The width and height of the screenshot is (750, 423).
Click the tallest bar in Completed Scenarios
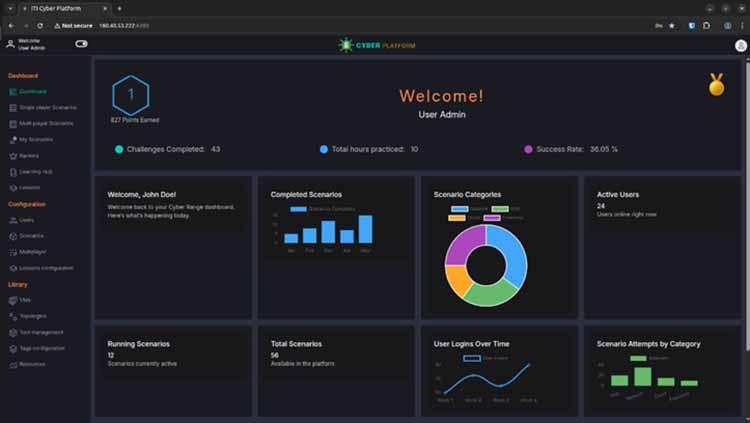(x=365, y=229)
